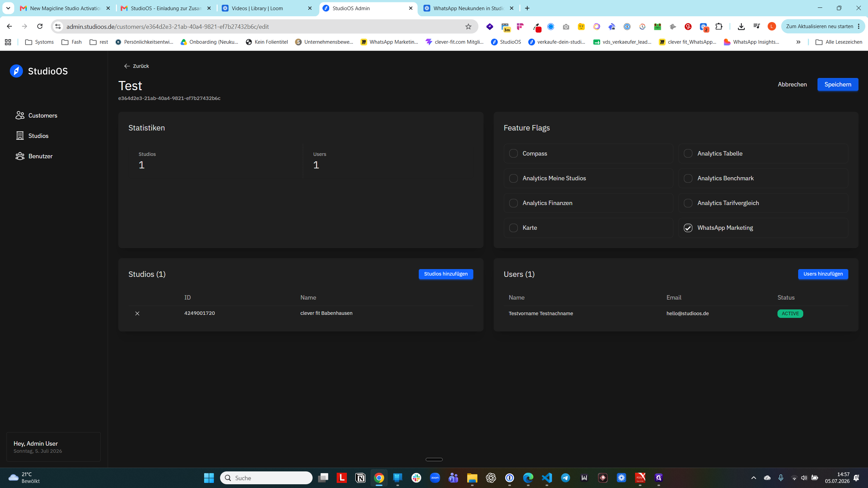
Task: Enable the Karte feature flag
Action: tap(513, 228)
